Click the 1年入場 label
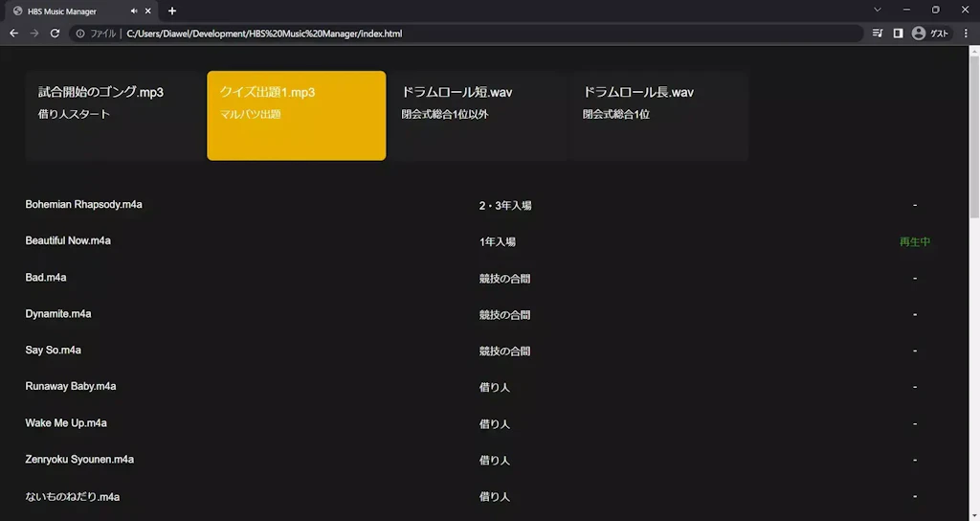 (498, 242)
